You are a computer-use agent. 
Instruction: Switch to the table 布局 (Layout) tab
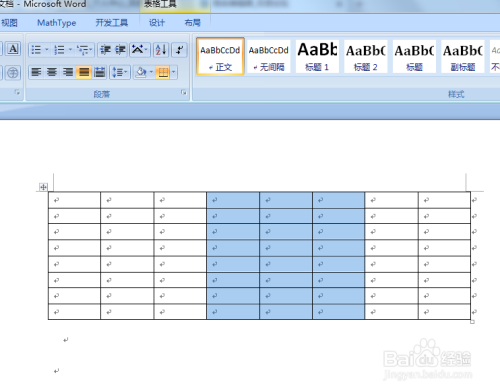pyautogui.click(x=193, y=23)
